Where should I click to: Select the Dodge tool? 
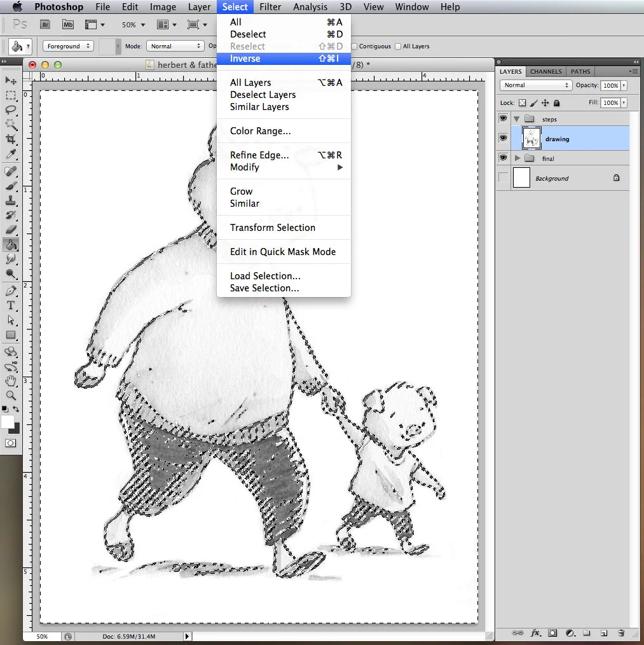[11, 274]
